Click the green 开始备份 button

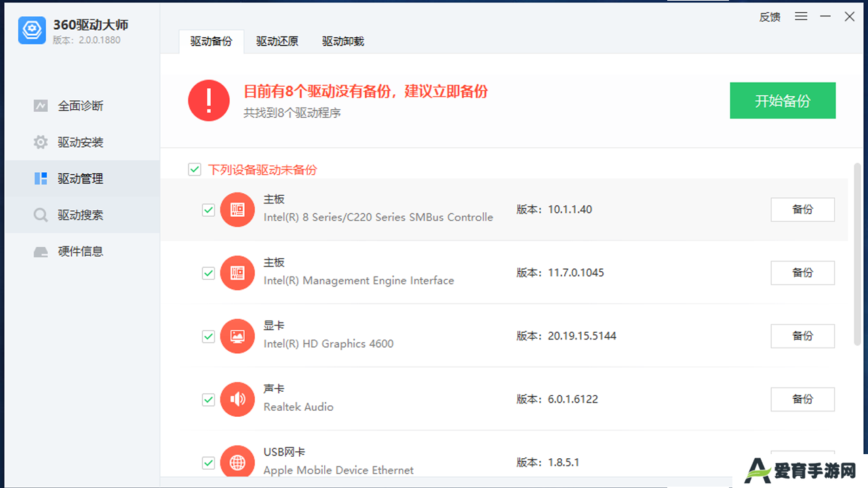(783, 101)
